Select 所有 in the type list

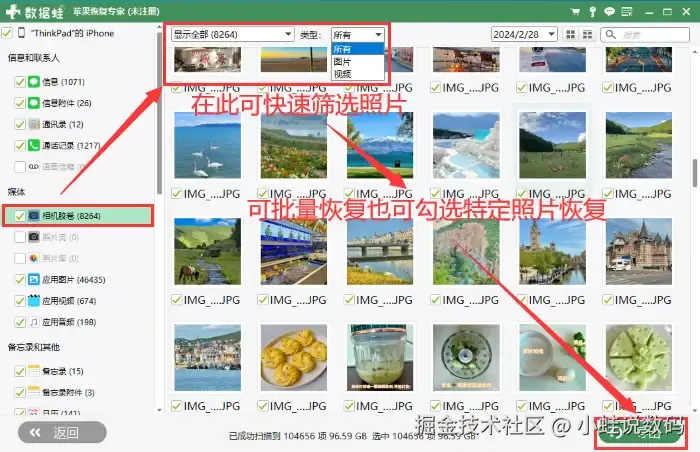pos(358,49)
